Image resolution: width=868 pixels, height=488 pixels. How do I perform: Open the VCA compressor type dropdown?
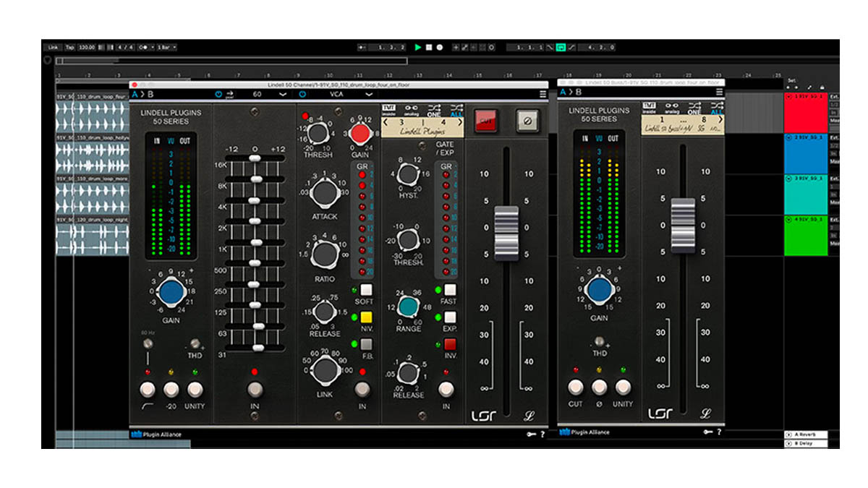pyautogui.click(x=347, y=93)
